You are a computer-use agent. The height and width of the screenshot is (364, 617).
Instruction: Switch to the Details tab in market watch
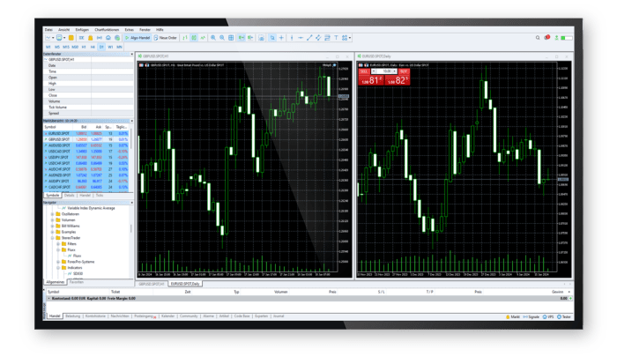point(70,195)
